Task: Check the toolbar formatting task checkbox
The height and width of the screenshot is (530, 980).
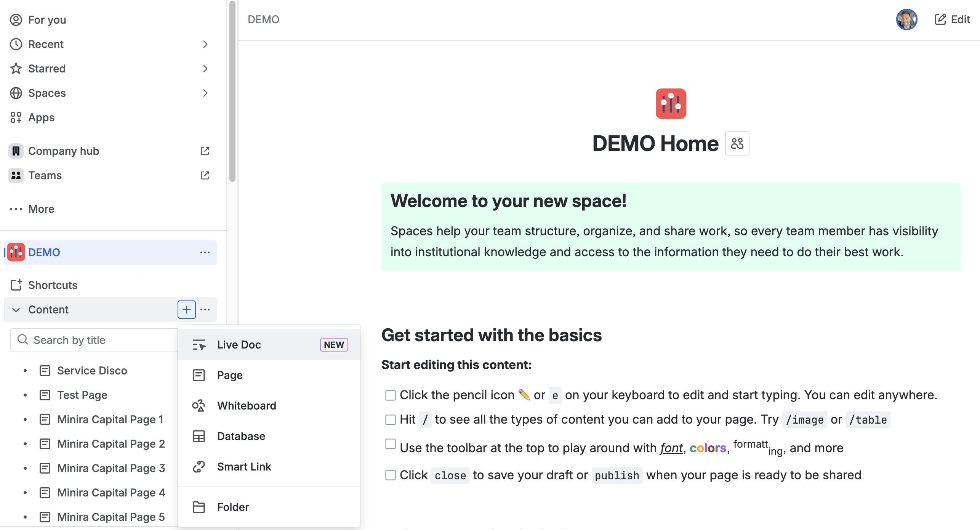Action: (x=390, y=444)
